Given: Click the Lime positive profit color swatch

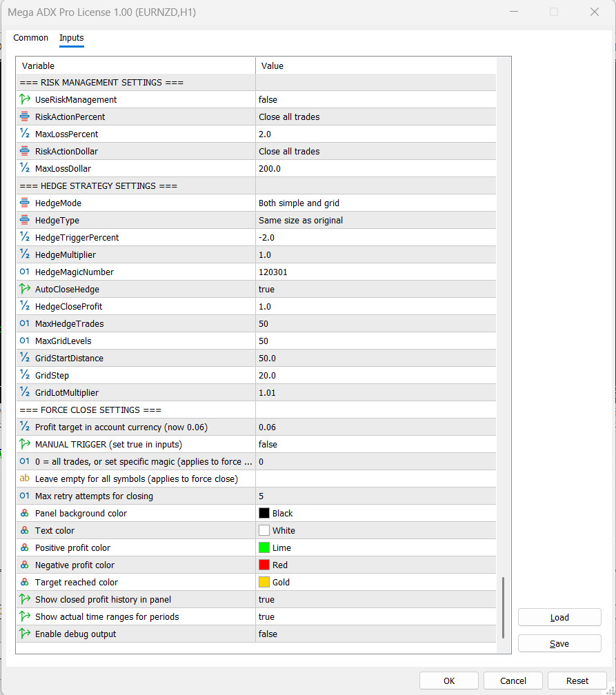Looking at the screenshot, I should [264, 548].
